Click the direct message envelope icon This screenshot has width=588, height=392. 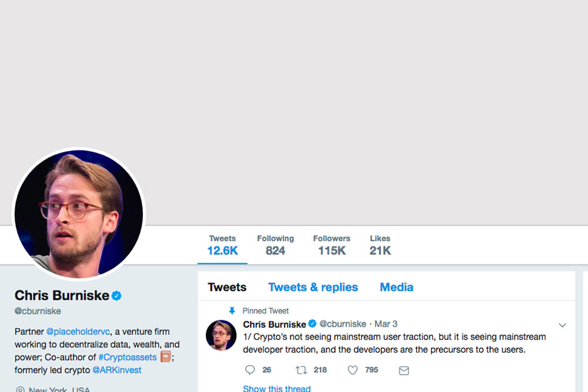[404, 370]
